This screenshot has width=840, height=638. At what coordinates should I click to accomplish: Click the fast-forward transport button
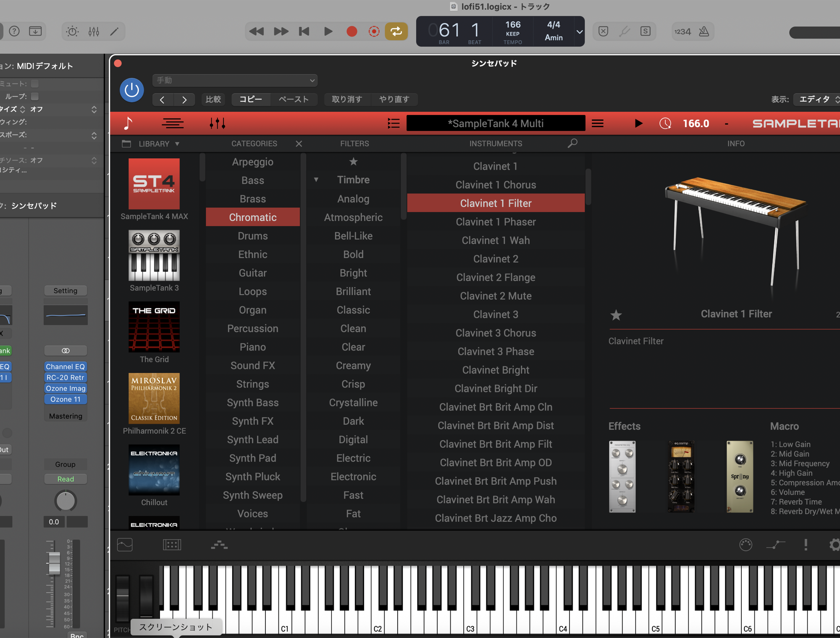(281, 31)
